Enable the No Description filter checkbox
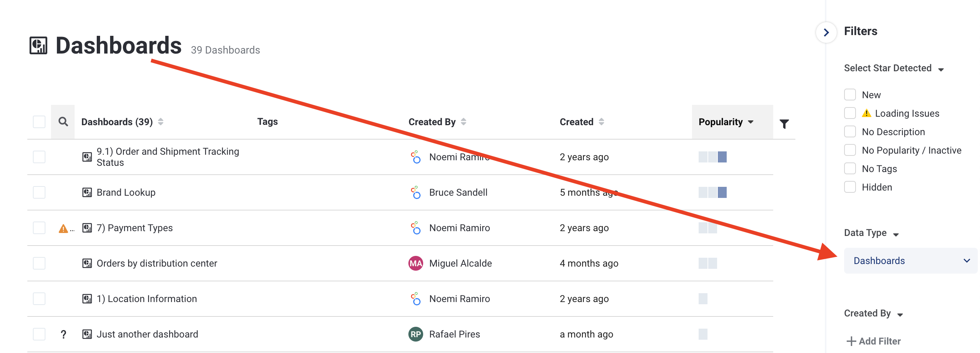This screenshot has height=353, width=980. pyautogui.click(x=850, y=131)
